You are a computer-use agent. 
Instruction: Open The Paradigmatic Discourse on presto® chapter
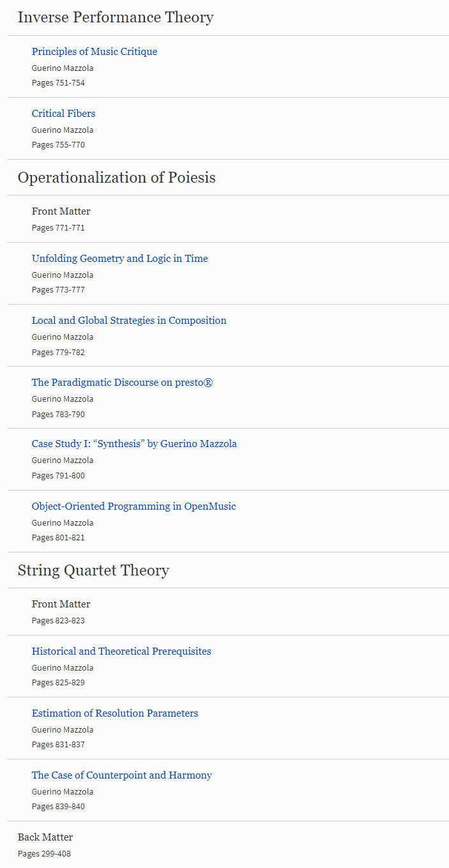pyautogui.click(x=123, y=383)
